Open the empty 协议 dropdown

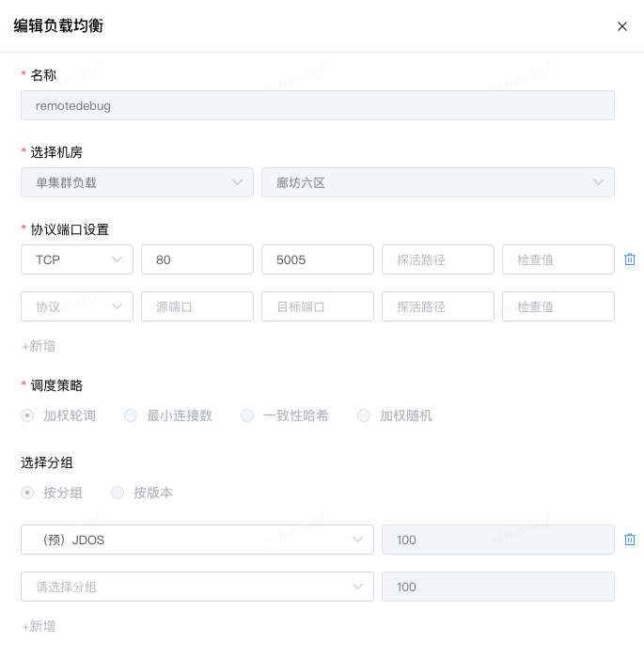coord(77,306)
